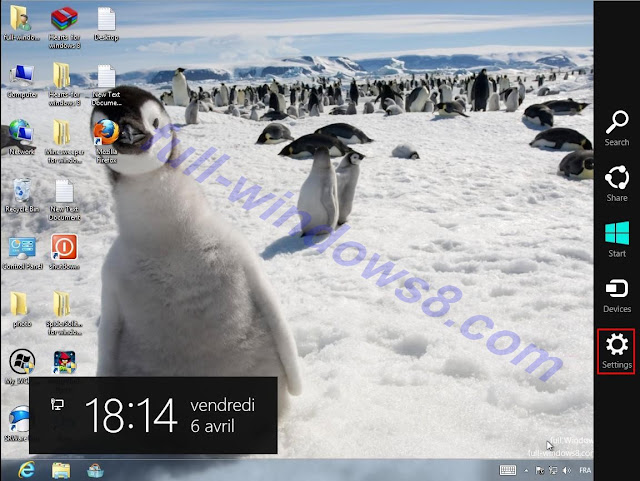Image resolution: width=640 pixels, height=481 pixels.
Task: Select the Hearts for windows 8 WinRAR archive
Action: coord(64,27)
